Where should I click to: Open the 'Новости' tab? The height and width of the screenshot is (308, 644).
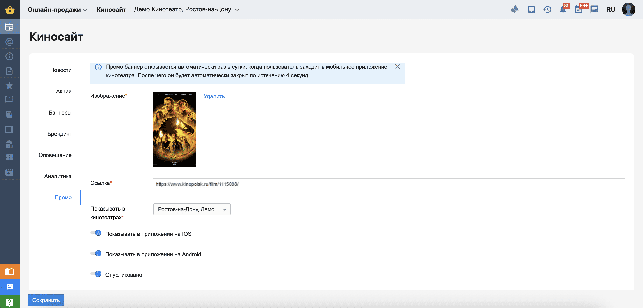point(61,70)
